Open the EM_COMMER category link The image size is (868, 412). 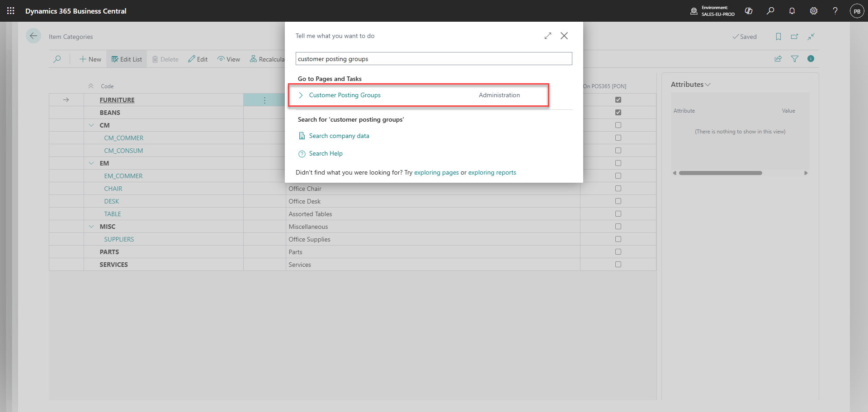pos(123,176)
